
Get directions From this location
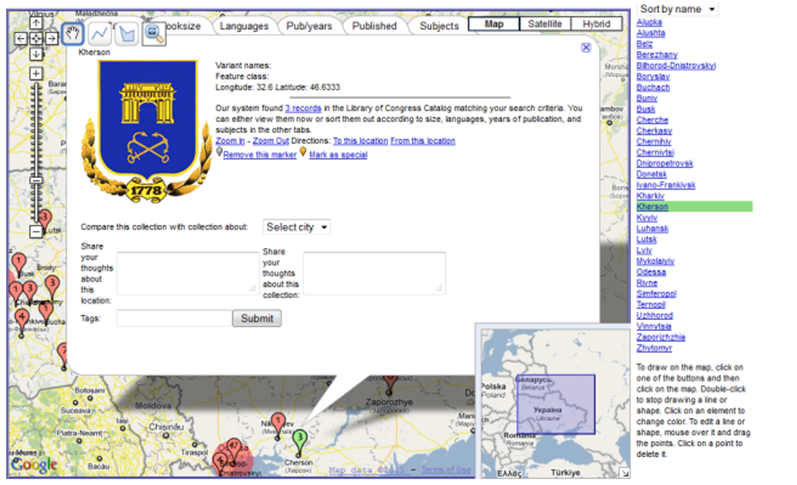point(423,141)
